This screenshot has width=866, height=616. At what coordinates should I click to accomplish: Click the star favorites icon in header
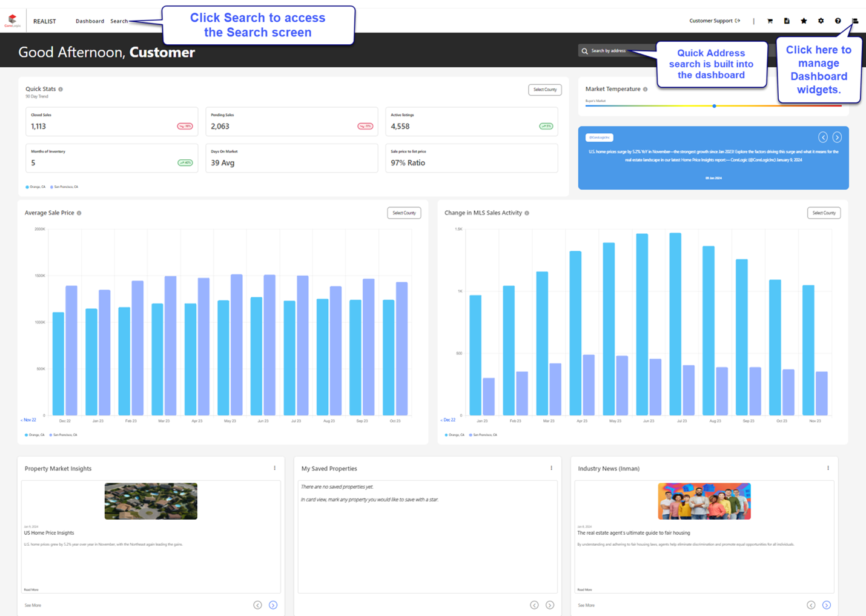(804, 21)
